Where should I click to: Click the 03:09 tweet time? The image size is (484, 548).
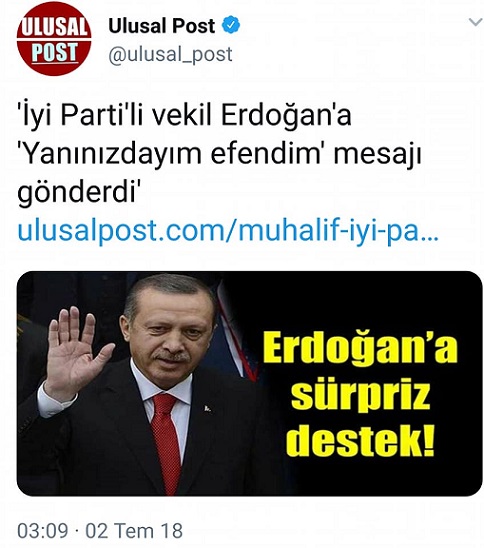click(43, 531)
